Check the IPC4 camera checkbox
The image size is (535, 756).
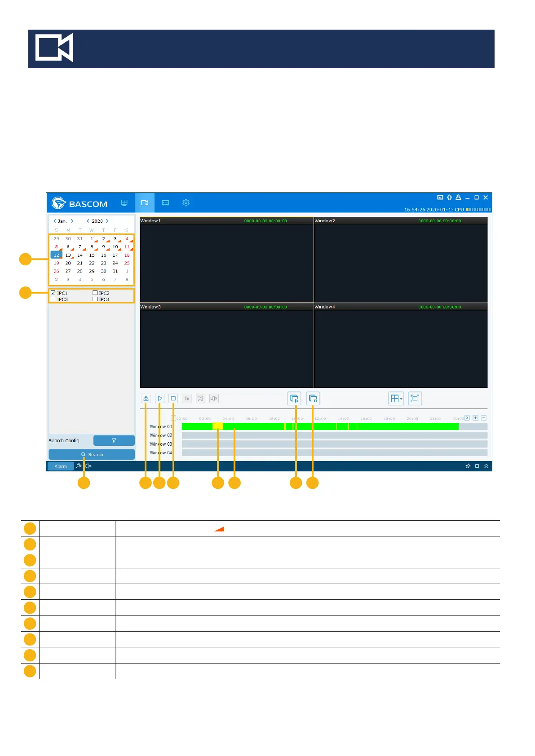point(95,299)
